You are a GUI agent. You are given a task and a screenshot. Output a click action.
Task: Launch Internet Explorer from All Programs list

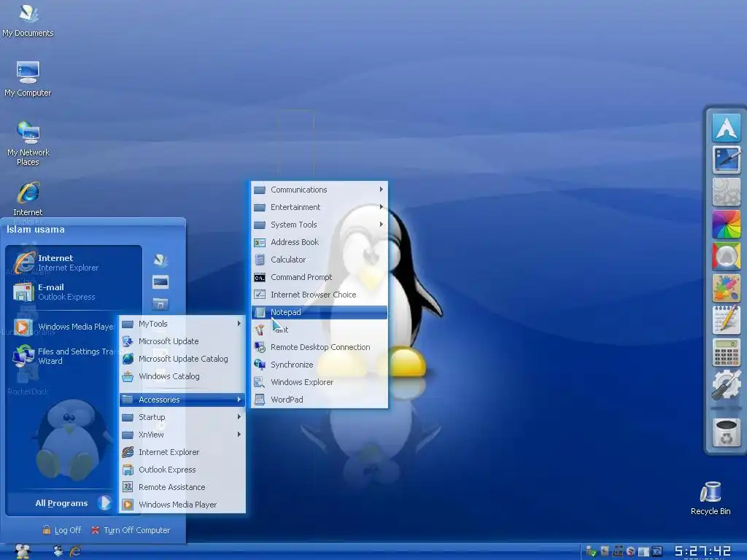182,452
